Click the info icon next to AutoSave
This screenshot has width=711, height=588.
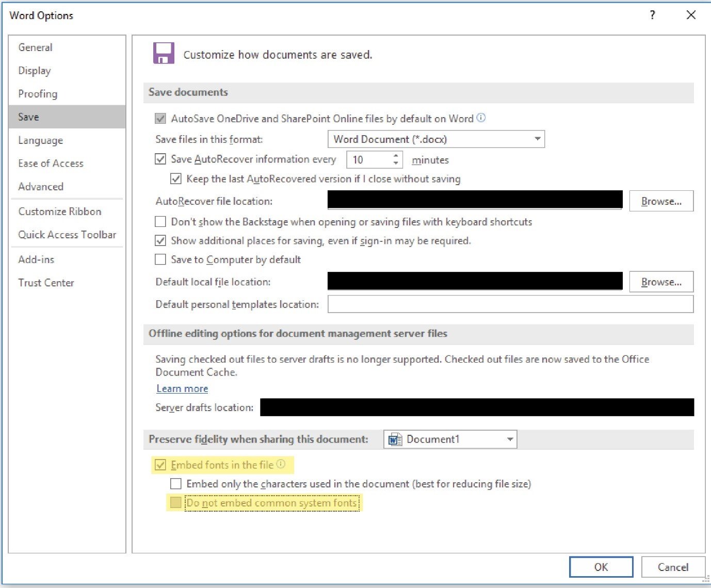tap(481, 118)
